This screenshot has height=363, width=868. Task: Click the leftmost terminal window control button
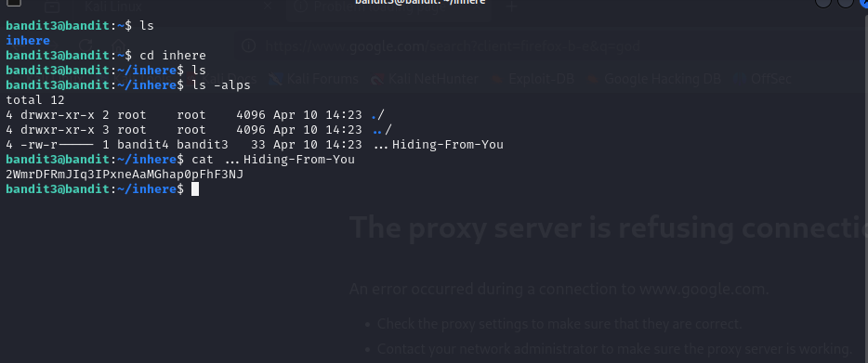pyautogui.click(x=823, y=2)
